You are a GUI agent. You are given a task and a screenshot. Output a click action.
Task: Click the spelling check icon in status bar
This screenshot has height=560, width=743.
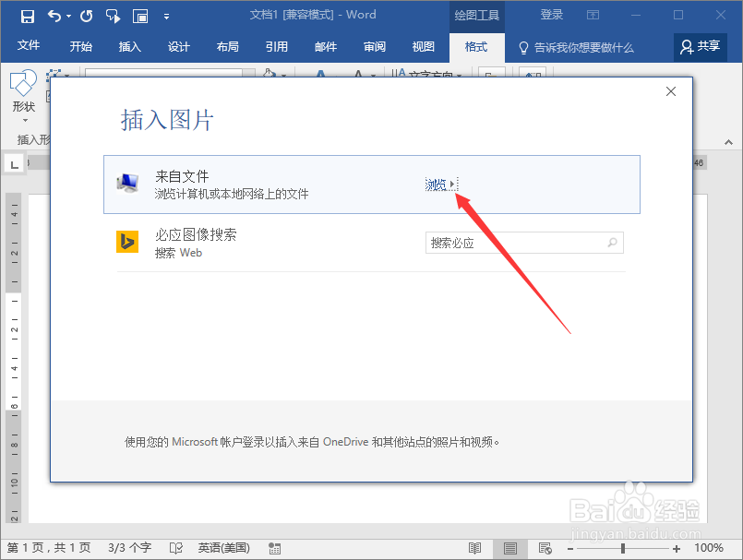click(x=175, y=548)
